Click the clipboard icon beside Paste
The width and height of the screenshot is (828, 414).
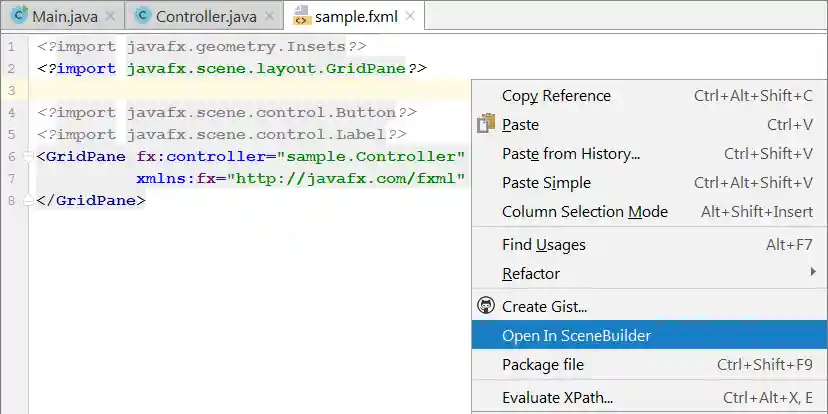[487, 125]
